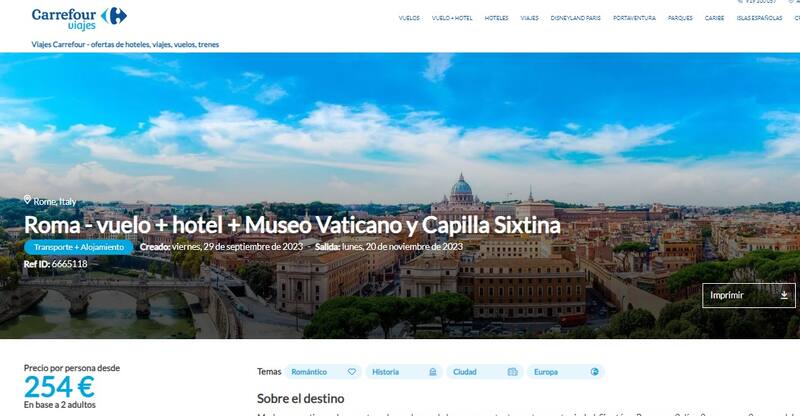The width and height of the screenshot is (800, 416).
Task: Select the Romántico theme tag
Action: (323, 372)
